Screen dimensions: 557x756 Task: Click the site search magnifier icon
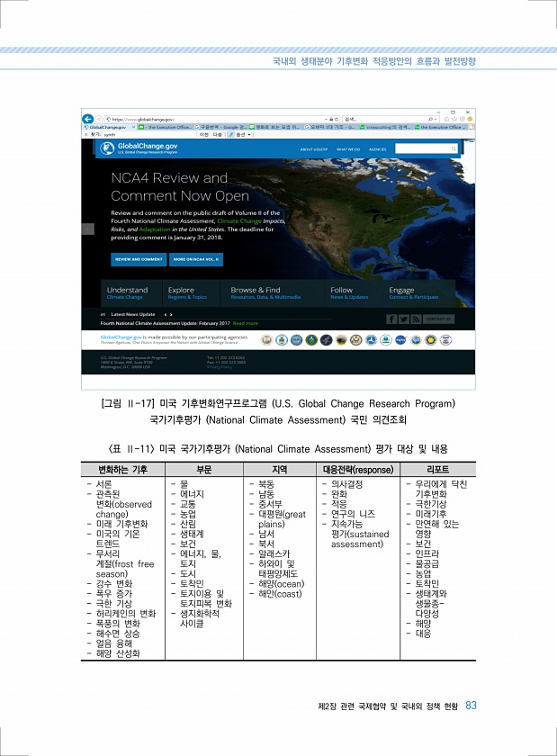click(453, 148)
